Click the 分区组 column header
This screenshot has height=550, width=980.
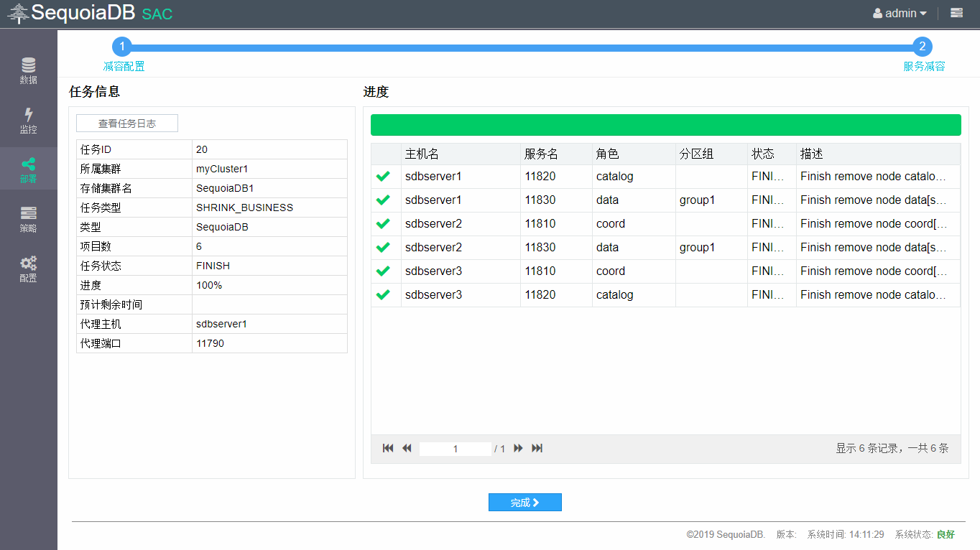pyautogui.click(x=711, y=154)
